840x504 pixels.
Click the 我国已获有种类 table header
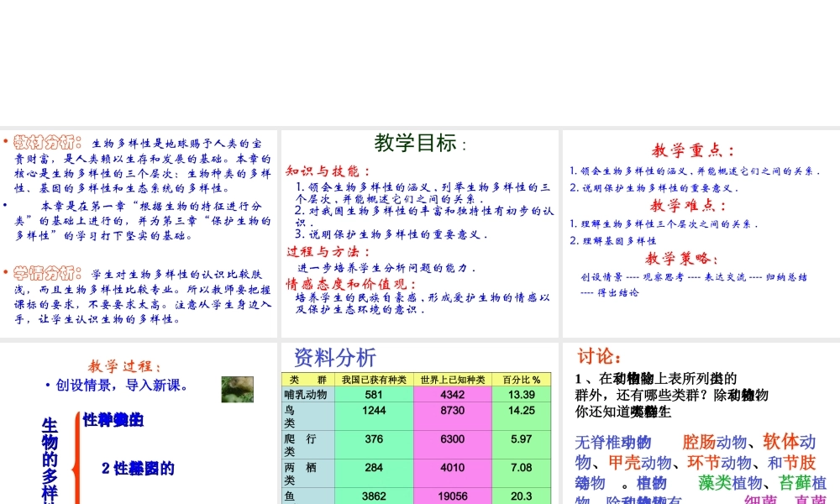pos(374,379)
